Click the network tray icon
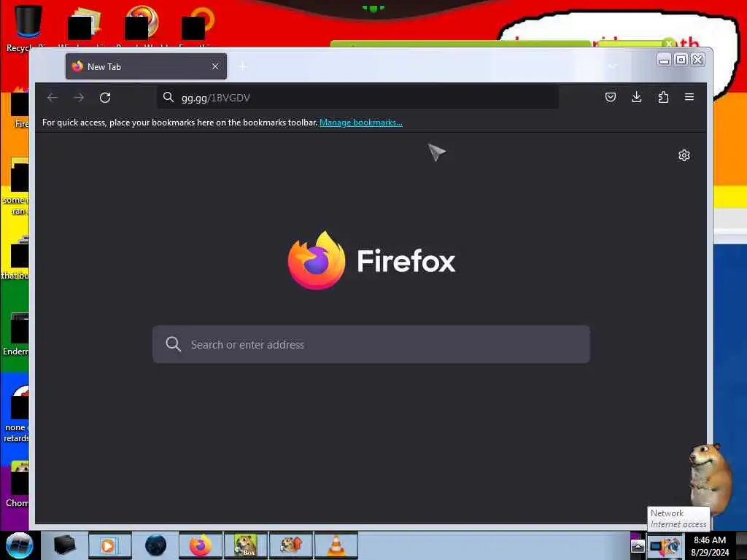 [656, 547]
